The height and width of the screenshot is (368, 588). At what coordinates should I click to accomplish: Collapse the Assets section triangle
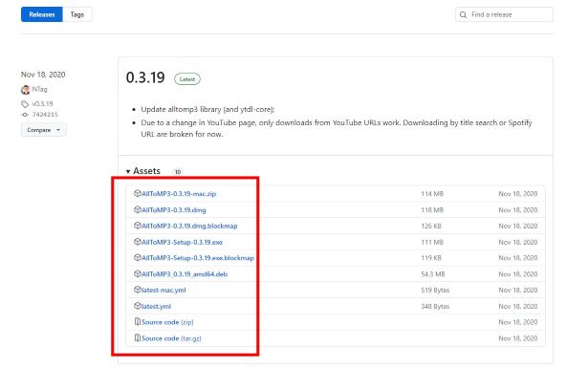point(128,171)
